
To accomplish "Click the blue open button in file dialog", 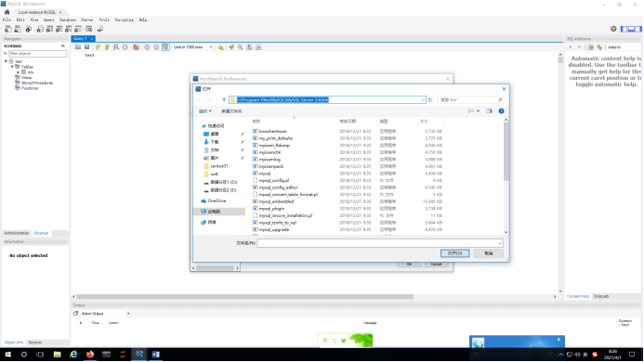I will 454,253.
